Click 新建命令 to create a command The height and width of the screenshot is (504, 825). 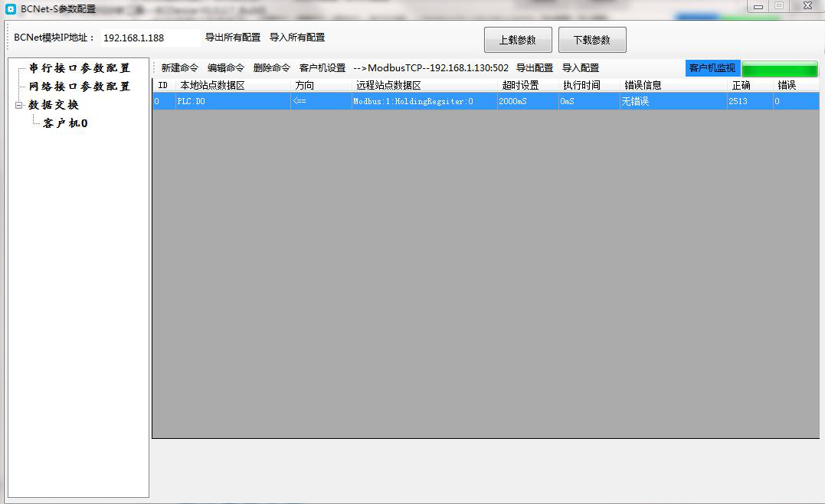[179, 68]
